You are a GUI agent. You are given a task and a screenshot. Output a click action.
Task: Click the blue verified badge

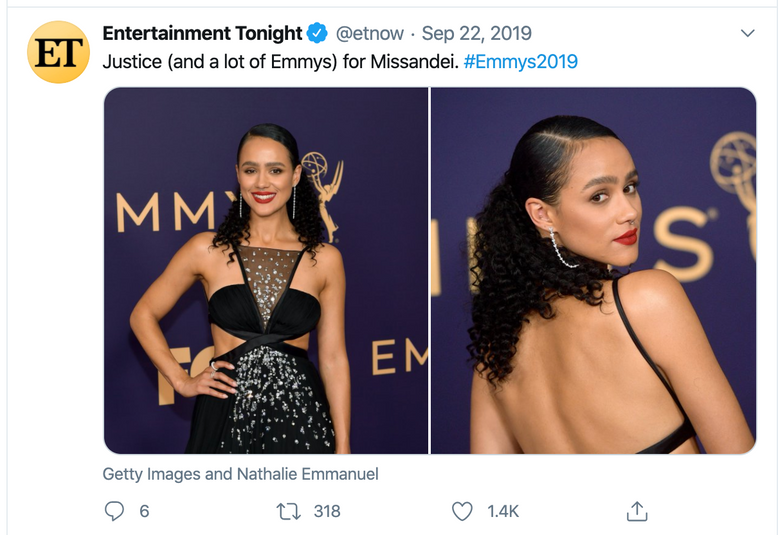(x=317, y=33)
